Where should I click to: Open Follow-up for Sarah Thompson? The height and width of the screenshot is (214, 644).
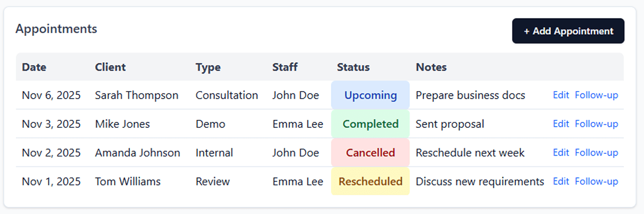[596, 95]
